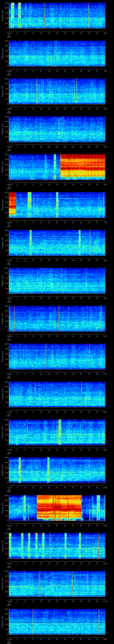Viewport: 114px width, 644px height.
Task: Click the '7:09:00' time label
Action: tap(9, 336)
